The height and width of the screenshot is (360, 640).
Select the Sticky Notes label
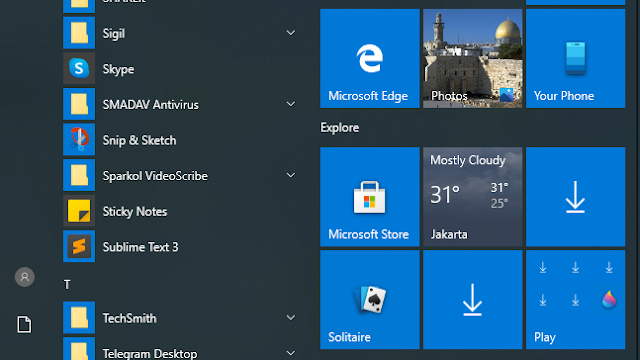point(135,211)
